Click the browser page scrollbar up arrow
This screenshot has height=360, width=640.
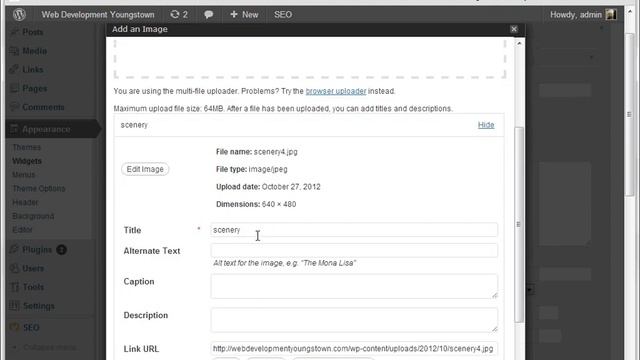pyautogui.click(x=629, y=12)
